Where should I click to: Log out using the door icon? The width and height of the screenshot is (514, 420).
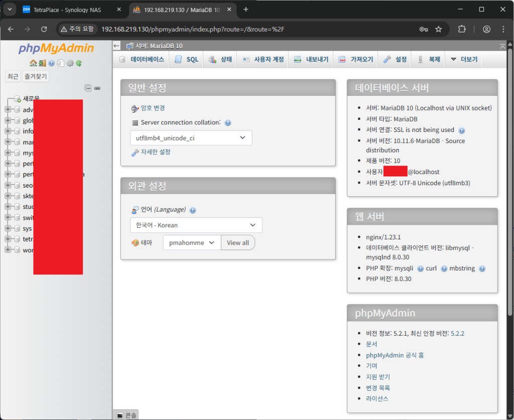pyautogui.click(x=42, y=63)
